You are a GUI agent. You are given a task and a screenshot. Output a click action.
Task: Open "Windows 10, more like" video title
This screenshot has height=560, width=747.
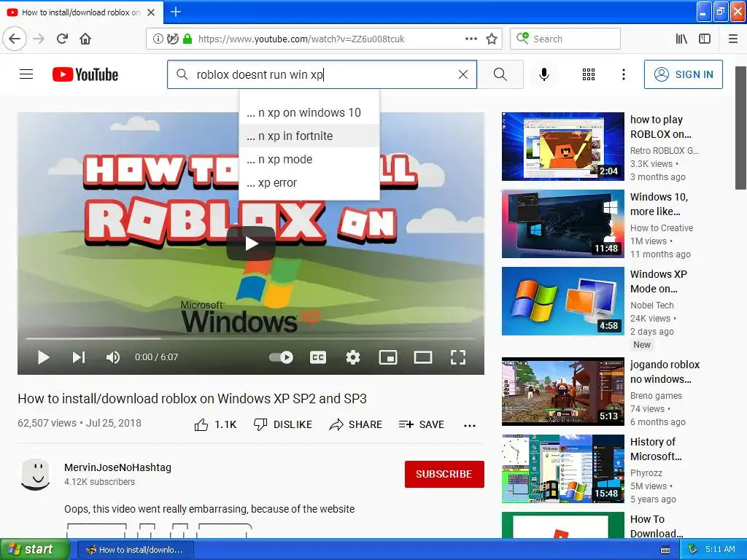pos(659,204)
